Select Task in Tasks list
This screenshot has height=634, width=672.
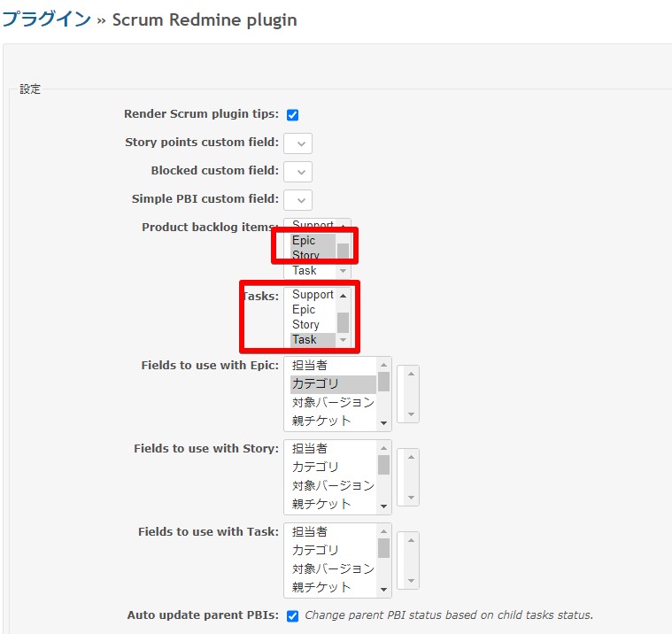pos(313,339)
